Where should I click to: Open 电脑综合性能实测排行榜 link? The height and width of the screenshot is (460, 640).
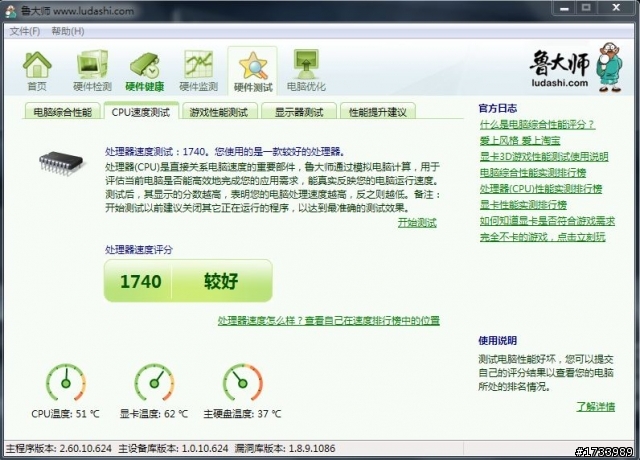coord(533,173)
